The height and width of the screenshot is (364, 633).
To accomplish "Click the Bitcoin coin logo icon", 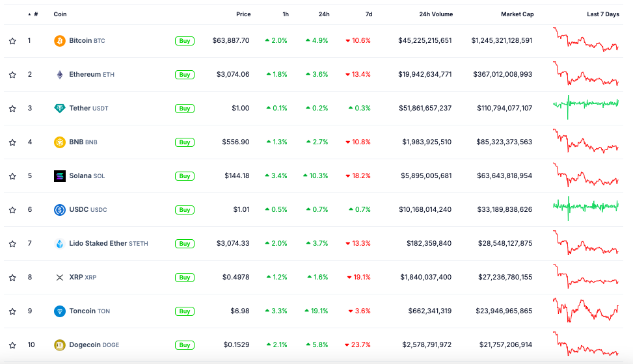I will pos(59,41).
